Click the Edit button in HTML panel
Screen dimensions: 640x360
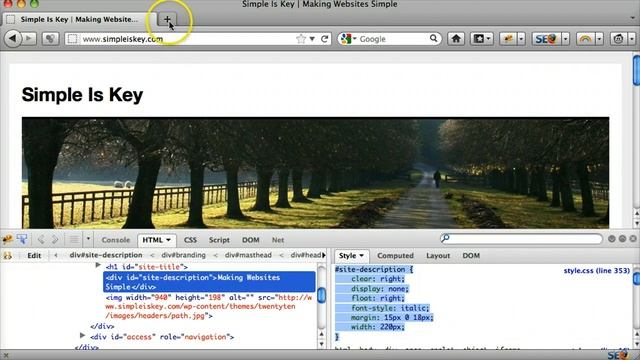34,256
